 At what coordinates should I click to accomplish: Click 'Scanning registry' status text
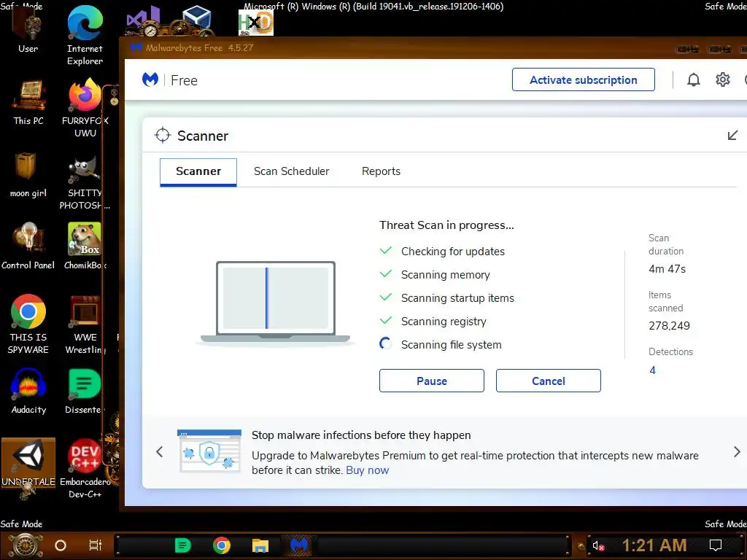[x=444, y=322]
